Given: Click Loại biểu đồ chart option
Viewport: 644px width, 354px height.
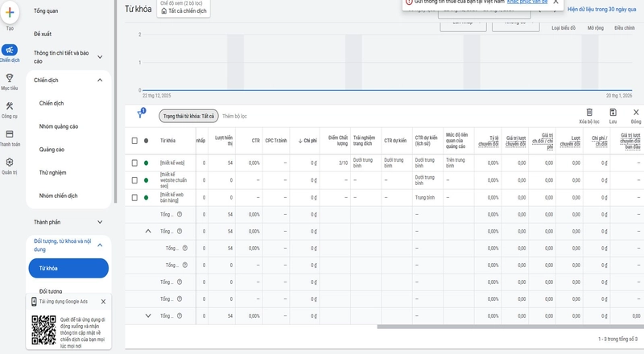Looking at the screenshot, I should pyautogui.click(x=563, y=28).
